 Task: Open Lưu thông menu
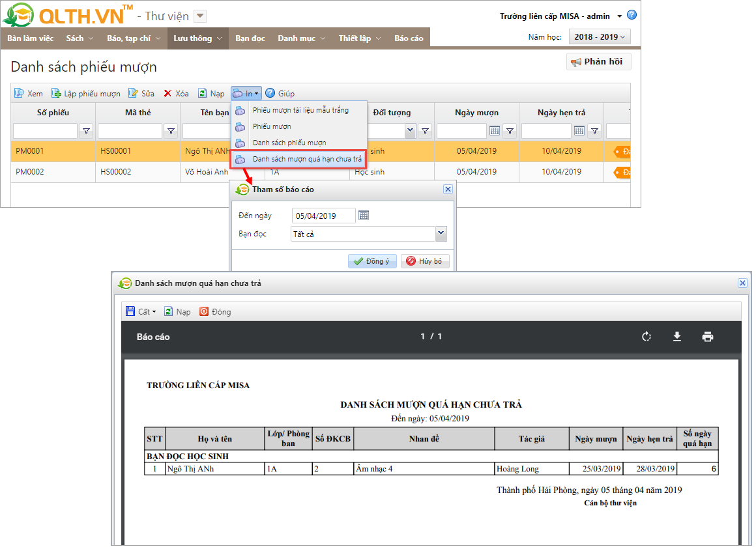point(197,38)
